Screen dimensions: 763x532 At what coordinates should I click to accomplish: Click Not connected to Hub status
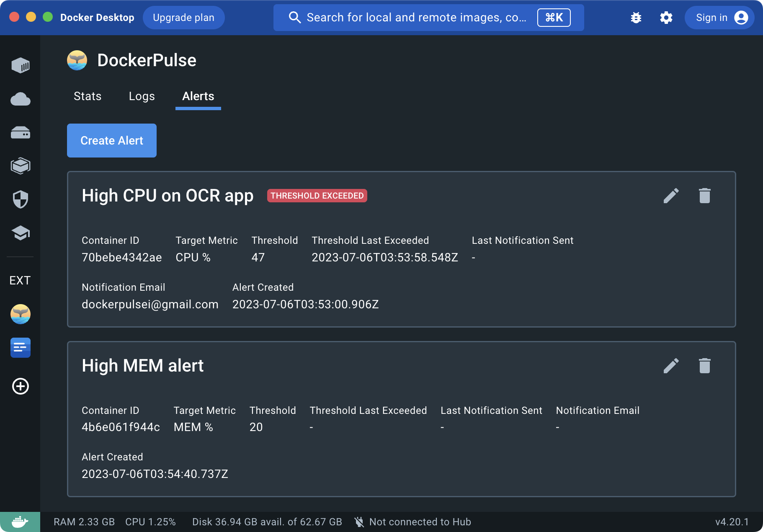pyautogui.click(x=420, y=522)
